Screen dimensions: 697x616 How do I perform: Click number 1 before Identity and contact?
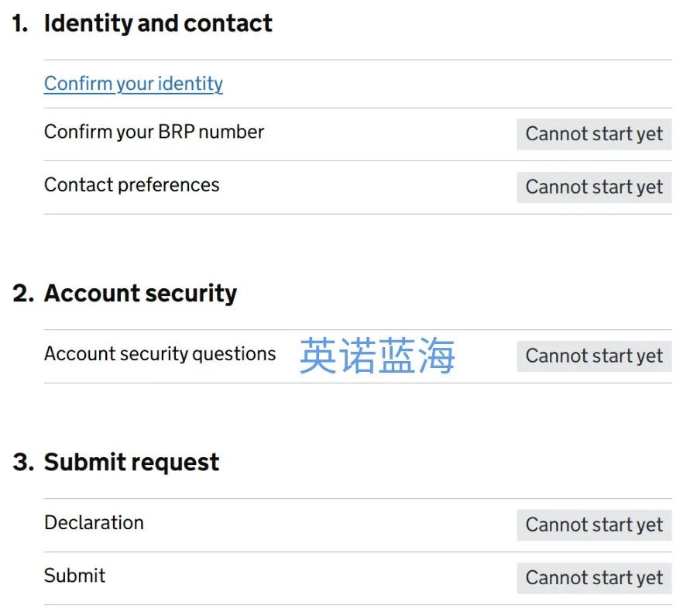point(20,24)
